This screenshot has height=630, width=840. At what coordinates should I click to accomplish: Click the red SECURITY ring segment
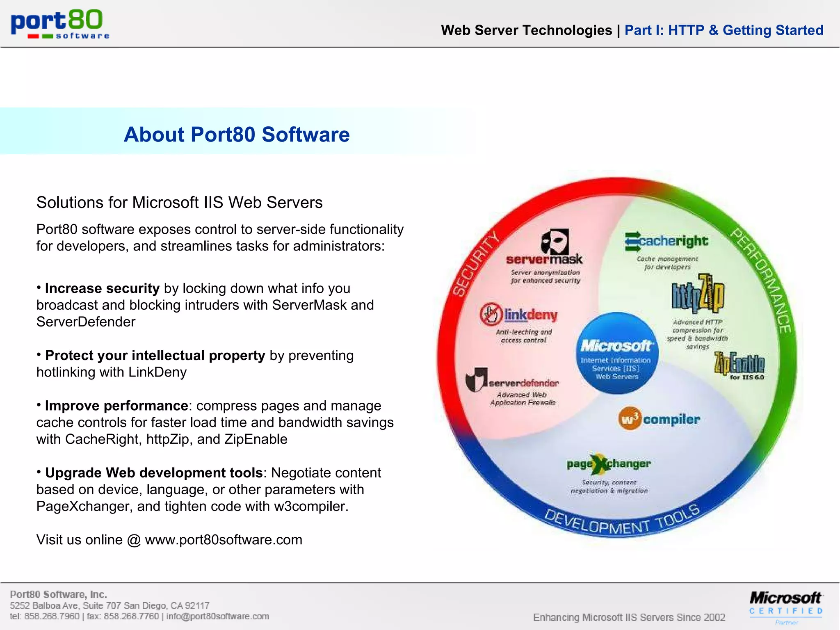click(476, 265)
